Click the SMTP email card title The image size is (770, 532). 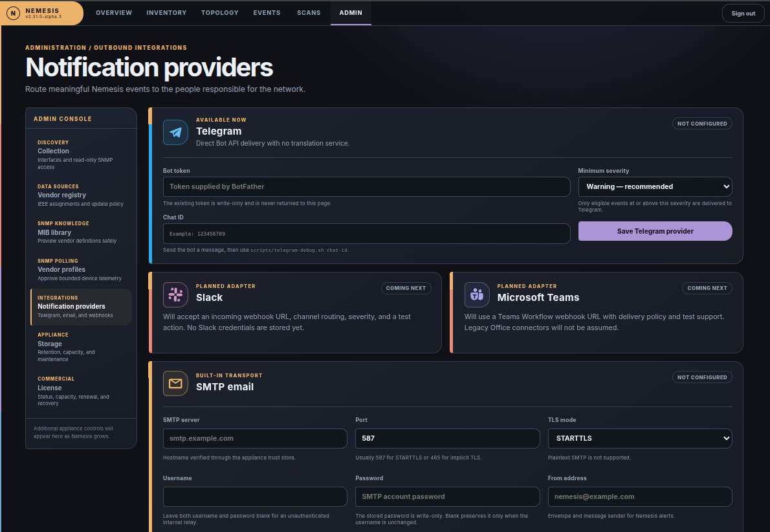(x=225, y=386)
